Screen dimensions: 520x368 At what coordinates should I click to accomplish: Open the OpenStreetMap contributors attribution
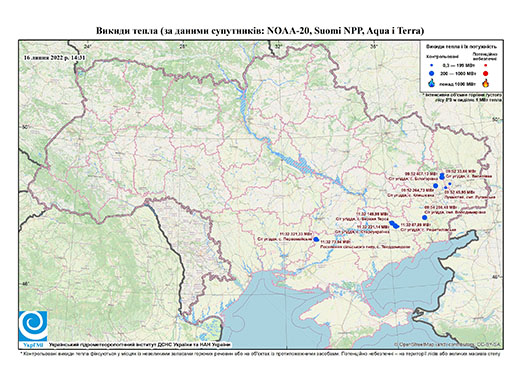tap(448, 344)
